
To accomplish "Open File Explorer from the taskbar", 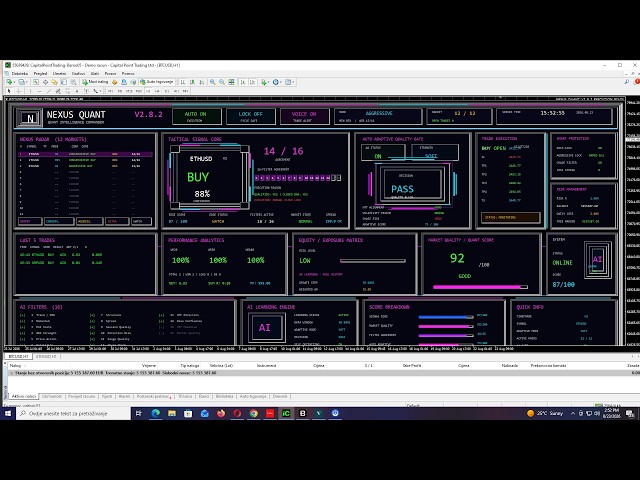I will [172, 413].
